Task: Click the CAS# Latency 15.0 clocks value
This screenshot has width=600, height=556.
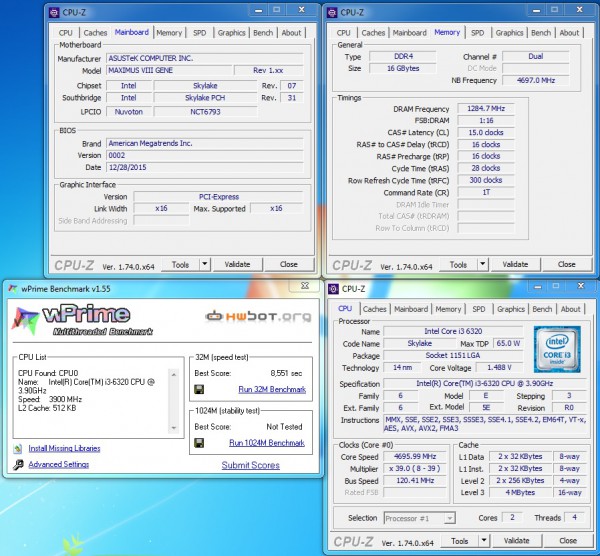Action: tap(486, 133)
